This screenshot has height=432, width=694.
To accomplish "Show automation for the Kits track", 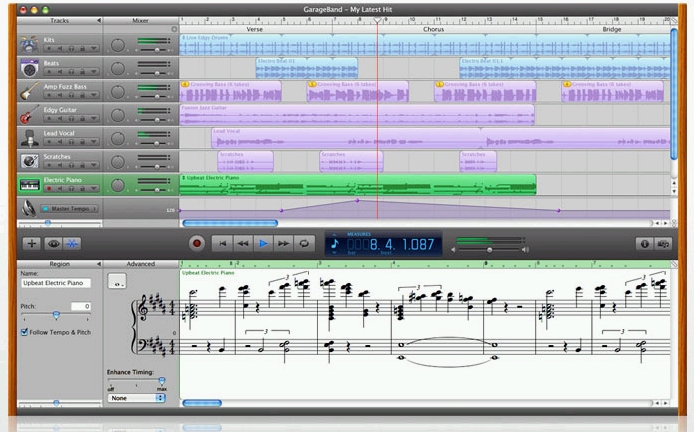I will pyautogui.click(x=94, y=48).
